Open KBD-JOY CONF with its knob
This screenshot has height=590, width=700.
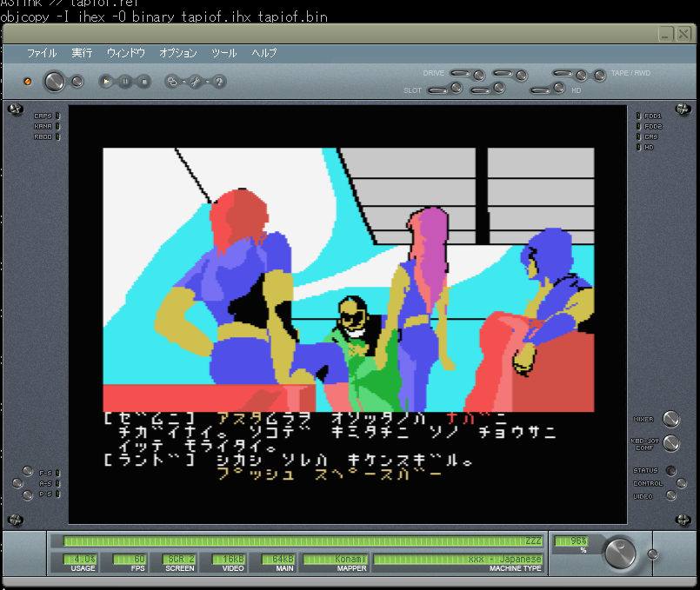click(x=671, y=443)
